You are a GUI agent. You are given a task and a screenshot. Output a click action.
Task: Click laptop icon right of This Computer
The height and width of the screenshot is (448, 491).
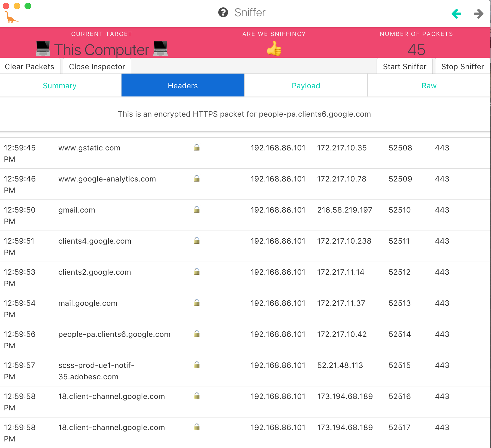(160, 49)
